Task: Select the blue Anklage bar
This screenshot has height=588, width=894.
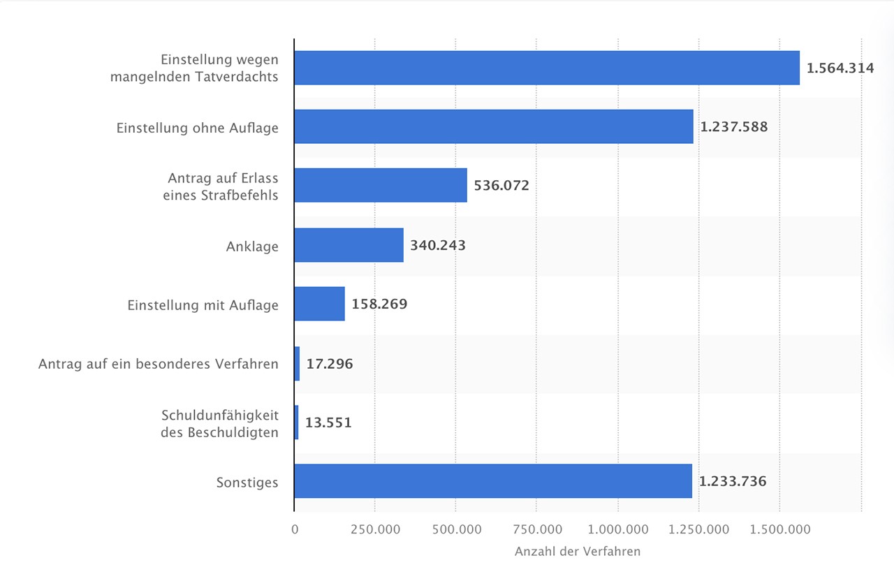Action: coord(349,245)
